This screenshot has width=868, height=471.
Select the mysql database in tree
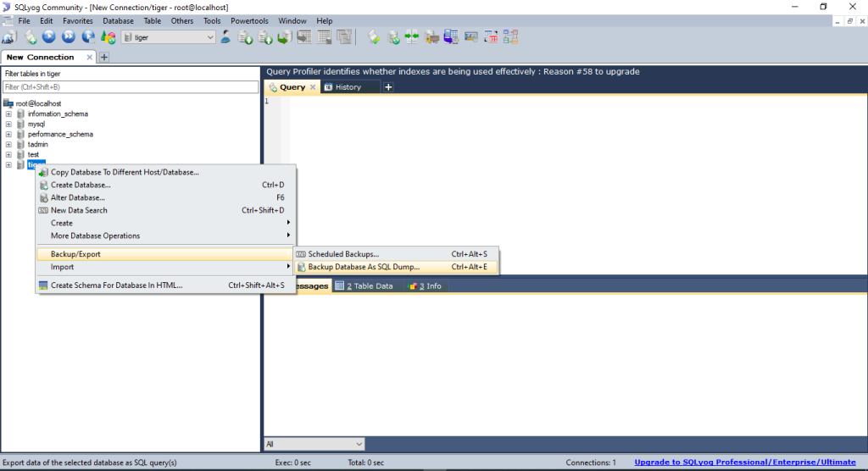click(36, 124)
